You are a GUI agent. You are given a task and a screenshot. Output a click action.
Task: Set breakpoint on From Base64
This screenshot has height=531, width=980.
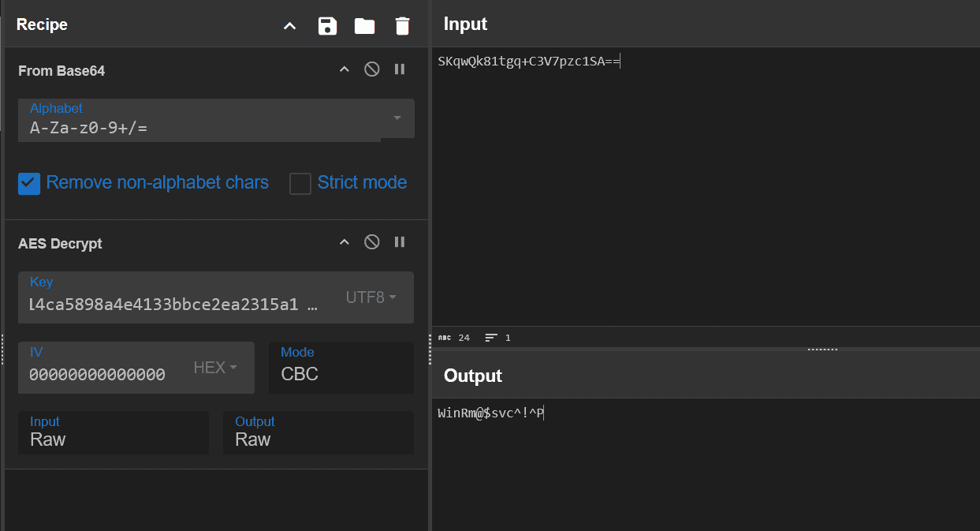400,69
